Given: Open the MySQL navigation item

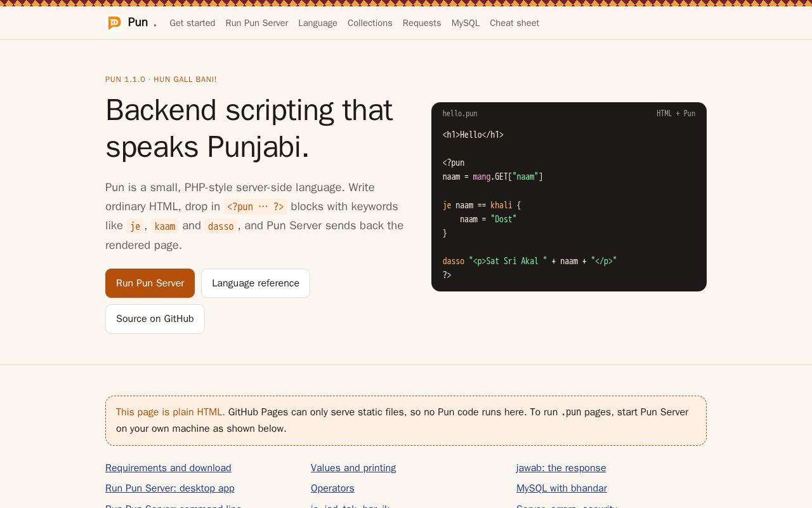Looking at the screenshot, I should click(466, 23).
